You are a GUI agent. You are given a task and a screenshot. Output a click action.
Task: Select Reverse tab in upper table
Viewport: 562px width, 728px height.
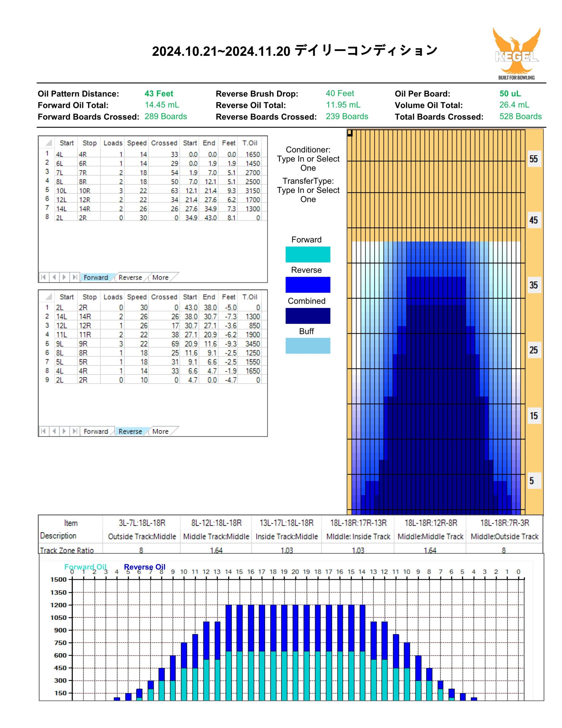click(130, 277)
